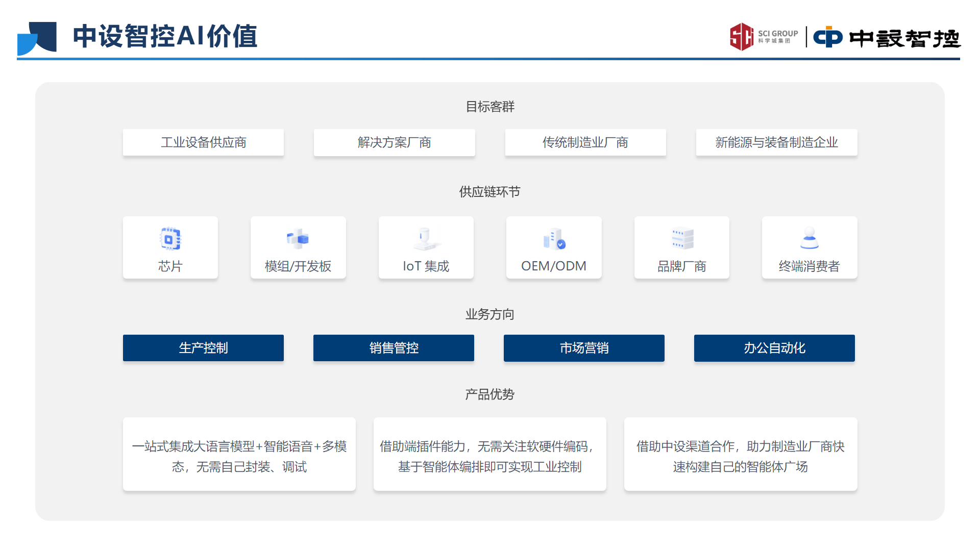Click the 市场营销 blue button
Viewport: 980px width, 551px height.
[584, 348]
